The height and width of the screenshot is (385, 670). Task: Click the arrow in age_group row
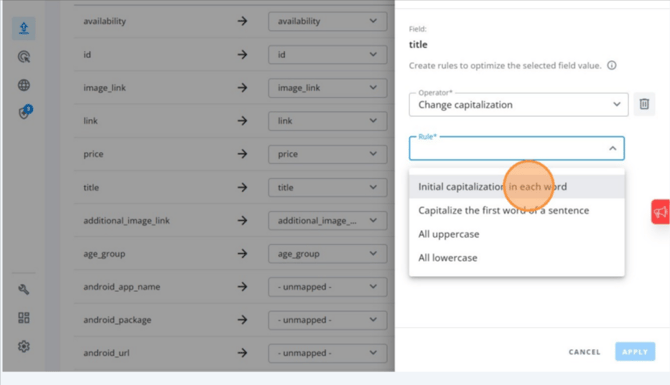(242, 253)
